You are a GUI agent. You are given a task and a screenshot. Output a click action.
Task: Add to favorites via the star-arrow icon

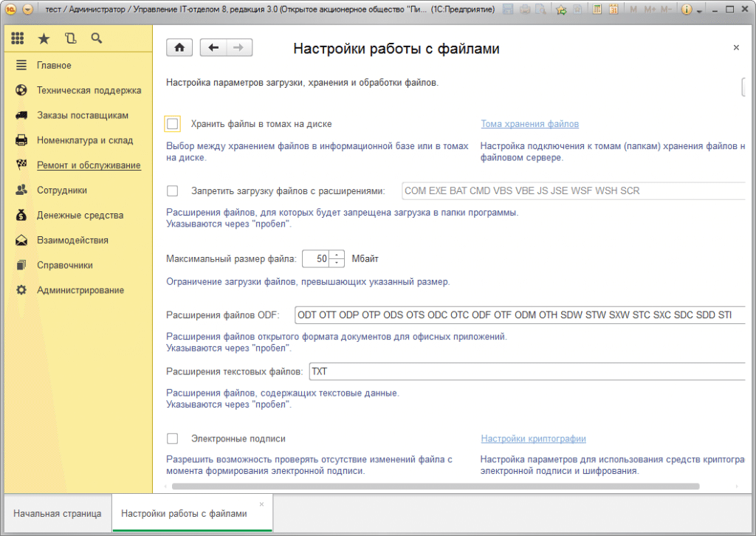561,9
